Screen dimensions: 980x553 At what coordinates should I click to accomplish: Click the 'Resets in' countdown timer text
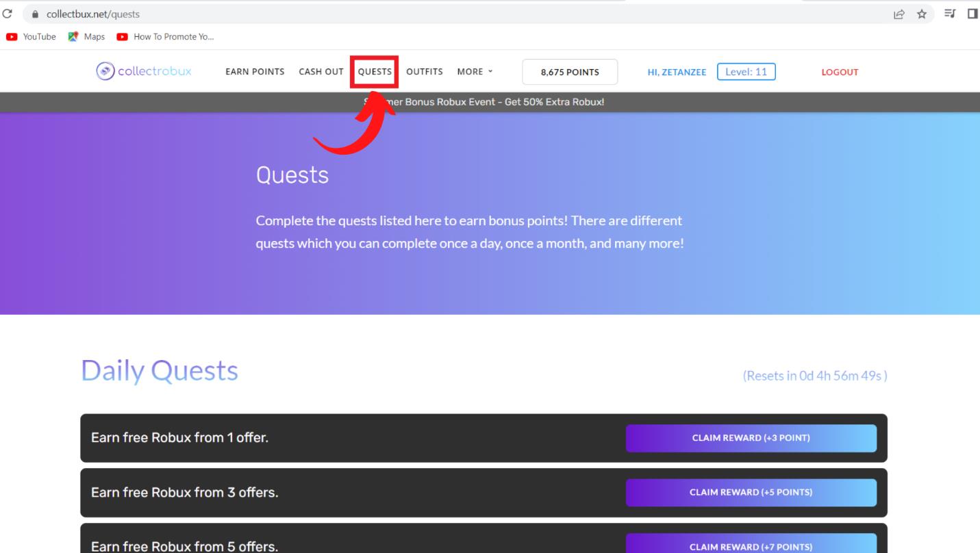pyautogui.click(x=815, y=376)
